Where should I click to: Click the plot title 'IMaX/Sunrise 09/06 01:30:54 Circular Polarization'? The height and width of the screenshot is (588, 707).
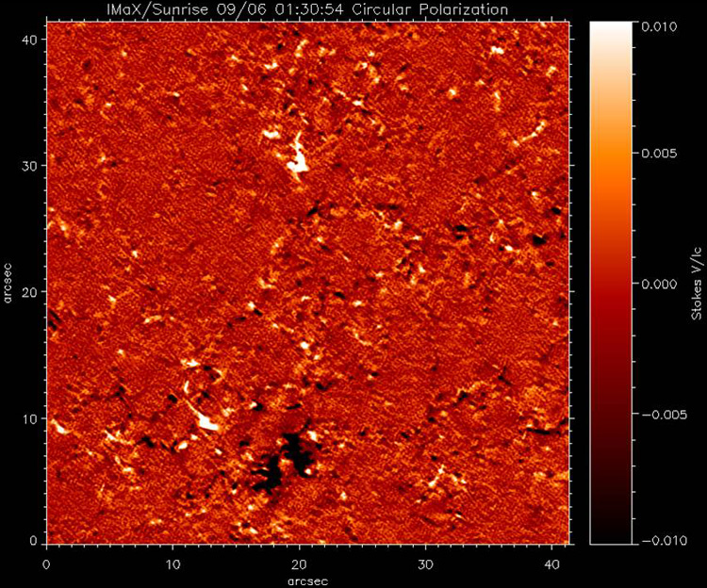[x=307, y=9]
